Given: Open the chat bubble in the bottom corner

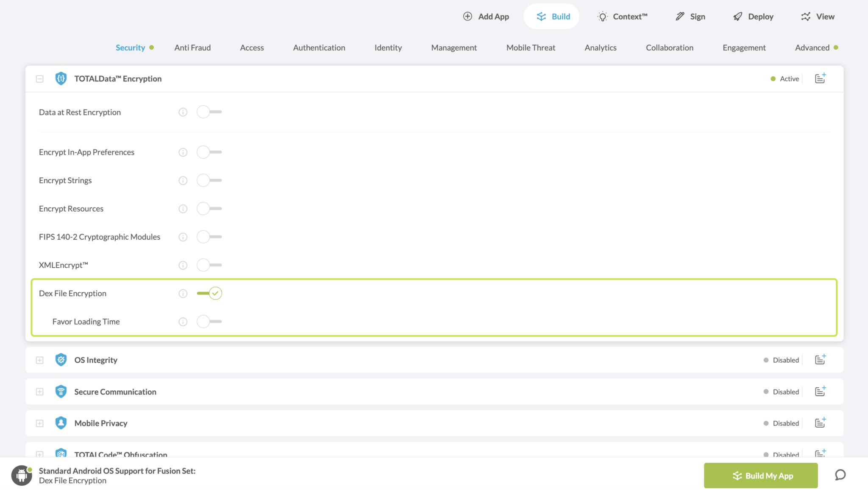Looking at the screenshot, I should 840,475.
